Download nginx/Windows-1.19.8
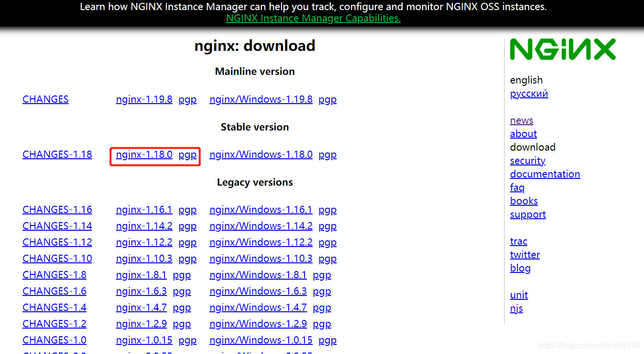The image size is (644, 354). (261, 99)
